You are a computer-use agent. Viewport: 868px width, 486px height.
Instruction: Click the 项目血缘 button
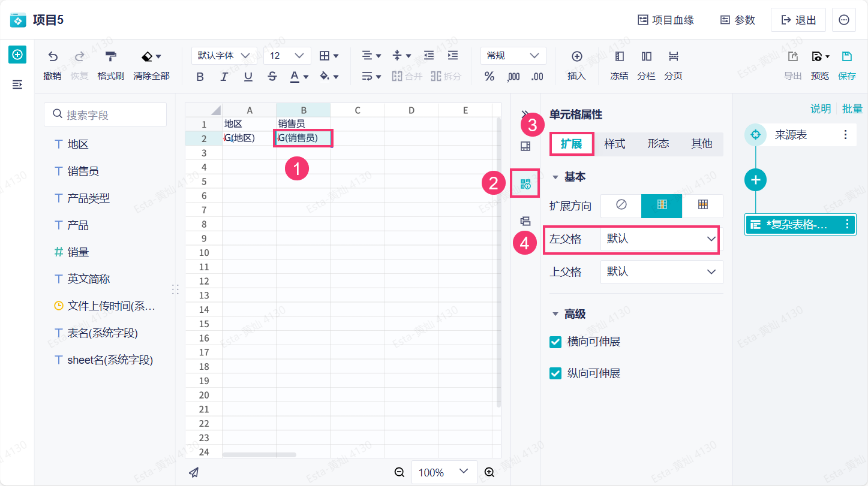(x=666, y=20)
